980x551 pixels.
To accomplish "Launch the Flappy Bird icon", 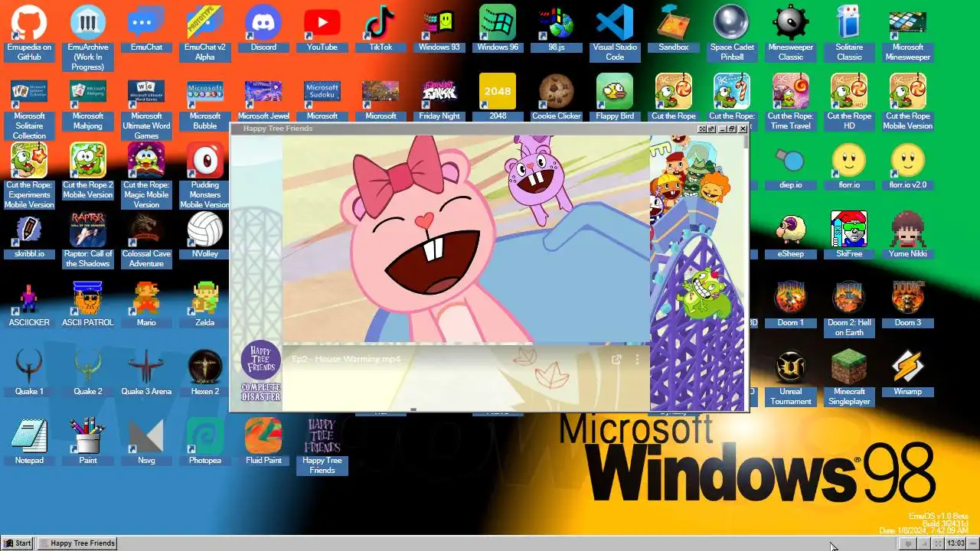I will pos(615,97).
